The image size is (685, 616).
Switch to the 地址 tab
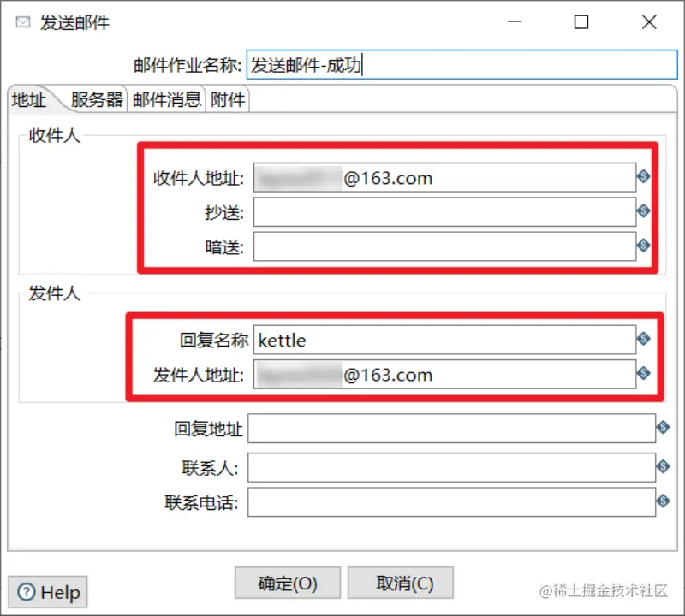(29, 99)
